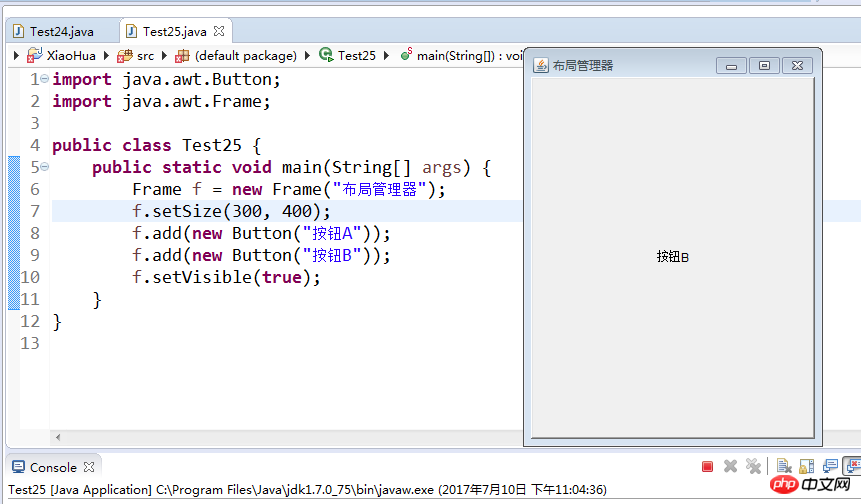Click the "按钮B" string in line 9
This screenshot has height=504, width=861.
[332, 255]
